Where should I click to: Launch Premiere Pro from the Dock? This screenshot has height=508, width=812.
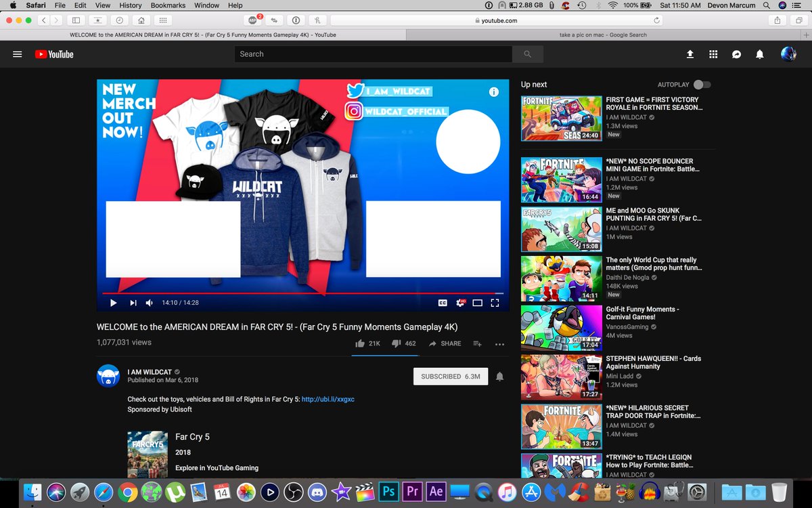tap(413, 492)
